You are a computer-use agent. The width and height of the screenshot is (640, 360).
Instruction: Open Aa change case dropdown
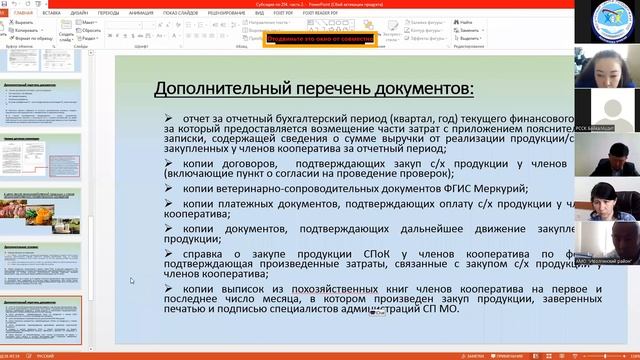[160, 36]
